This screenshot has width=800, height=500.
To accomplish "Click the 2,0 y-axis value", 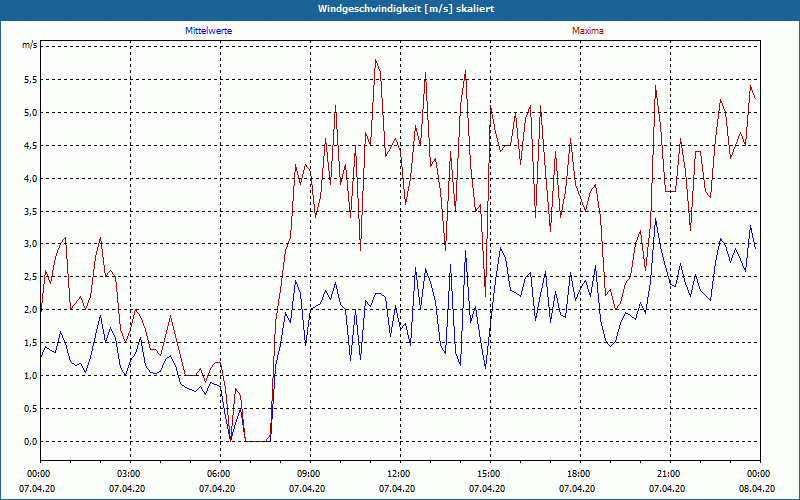I will [30, 310].
